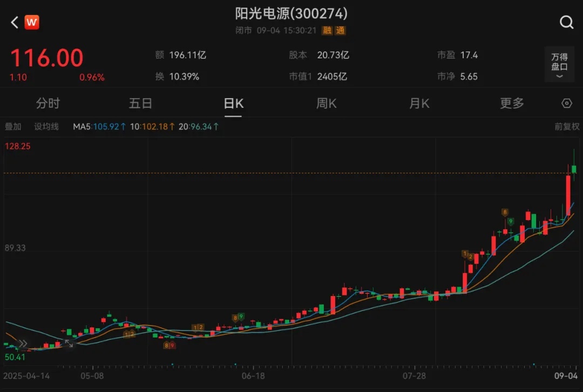Open the red W Wind logo

click(x=32, y=22)
